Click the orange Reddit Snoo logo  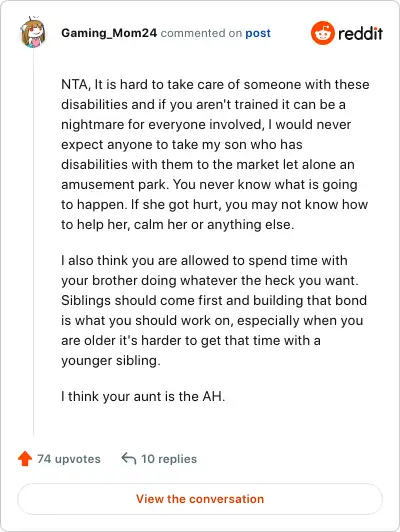[x=322, y=33]
